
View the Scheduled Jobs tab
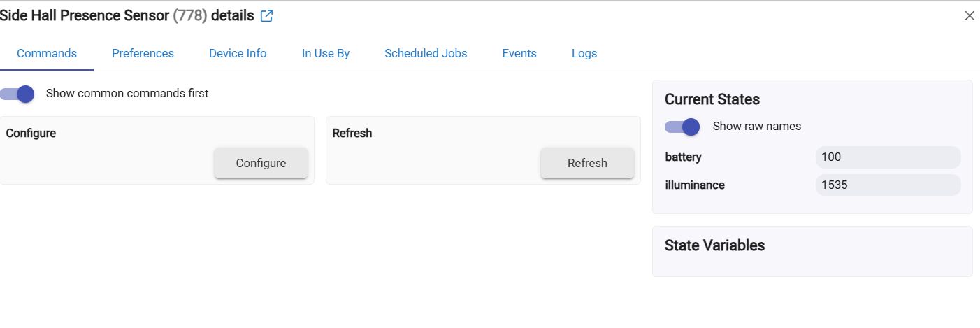pyautogui.click(x=426, y=53)
